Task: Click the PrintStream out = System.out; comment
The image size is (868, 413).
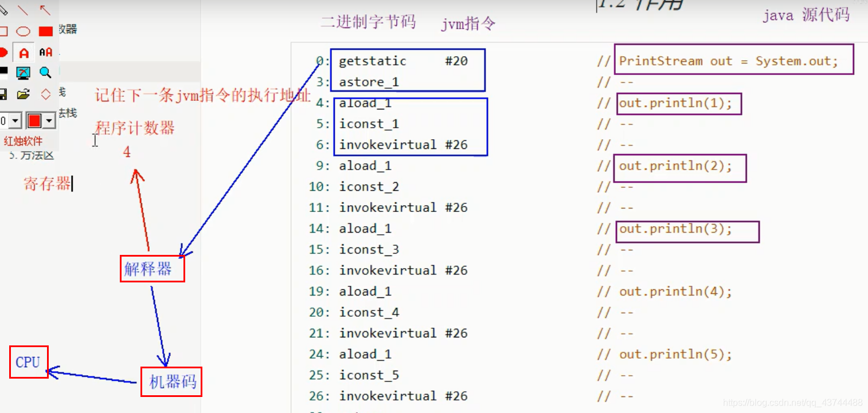Action: 729,61
